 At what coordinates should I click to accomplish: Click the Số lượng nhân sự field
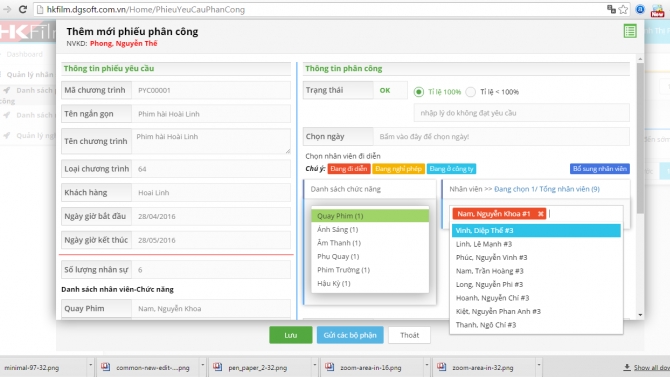click(211, 270)
